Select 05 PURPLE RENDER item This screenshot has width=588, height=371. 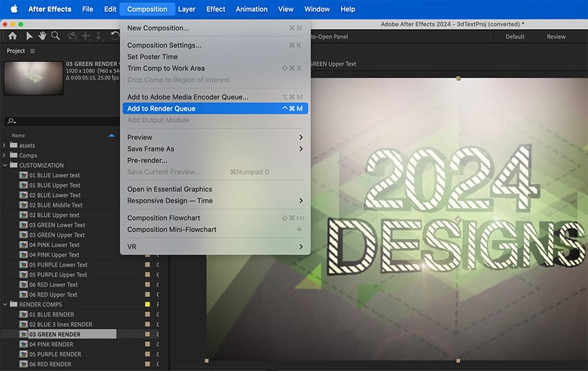tap(55, 354)
